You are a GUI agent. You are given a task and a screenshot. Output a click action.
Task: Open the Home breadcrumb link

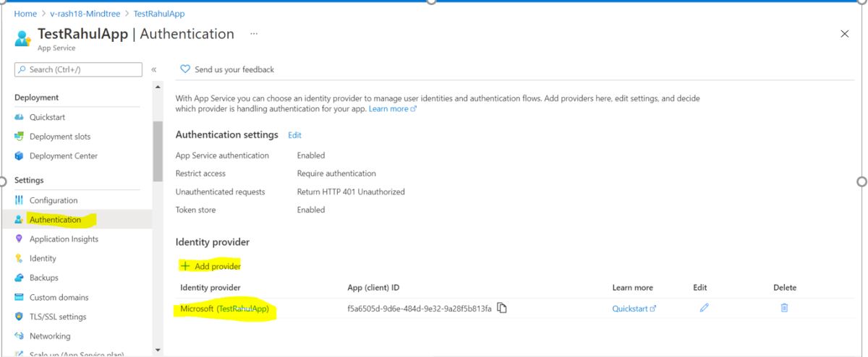(x=25, y=14)
